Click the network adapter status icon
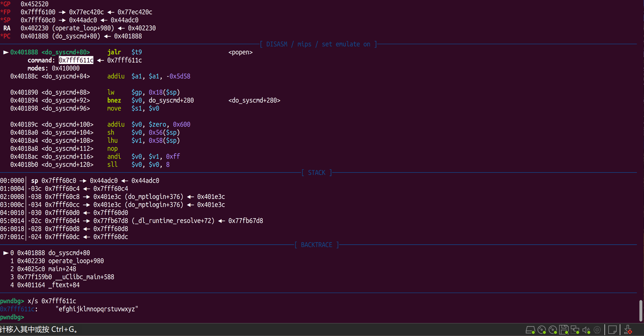The width and height of the screenshot is (644, 336). tap(575, 330)
